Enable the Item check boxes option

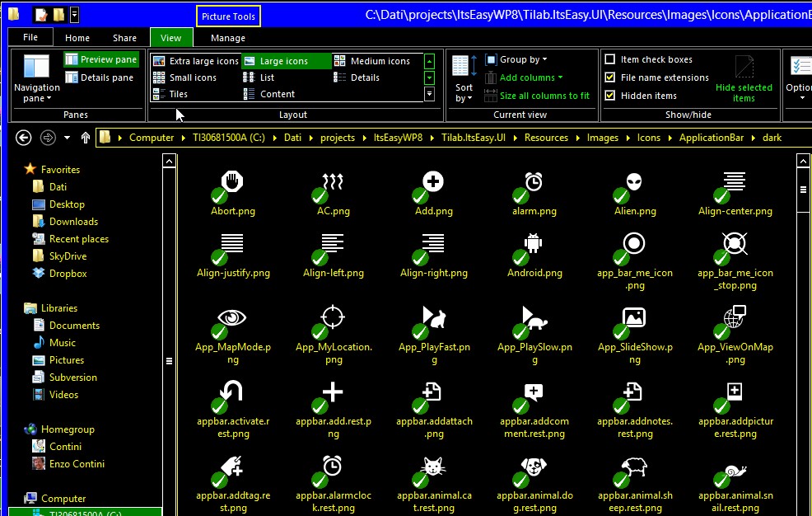(610, 59)
